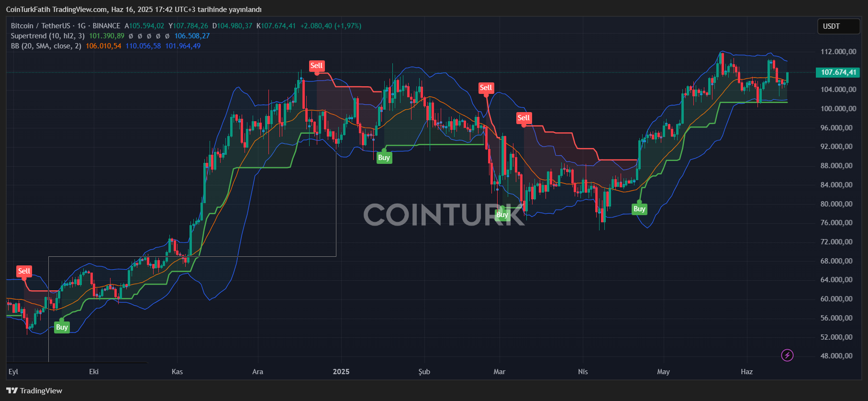The image size is (868, 401).
Task: Click the 100.000,00 price axis label
Action: point(838,109)
